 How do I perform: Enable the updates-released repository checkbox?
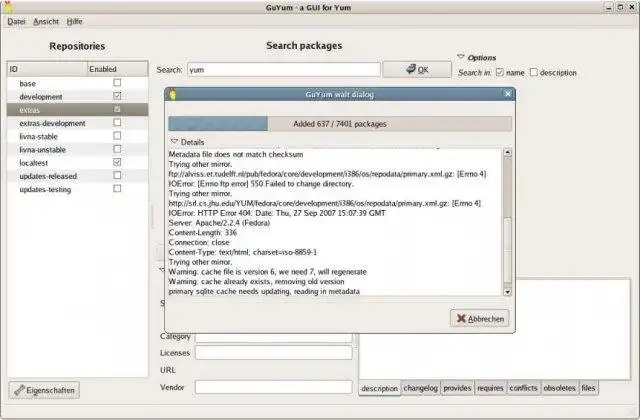[117, 175]
